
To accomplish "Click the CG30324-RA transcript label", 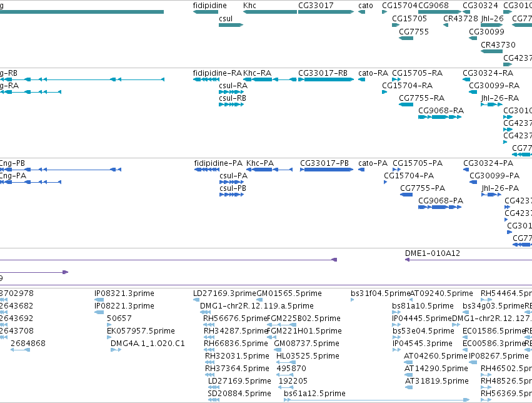I will tap(488, 73).
